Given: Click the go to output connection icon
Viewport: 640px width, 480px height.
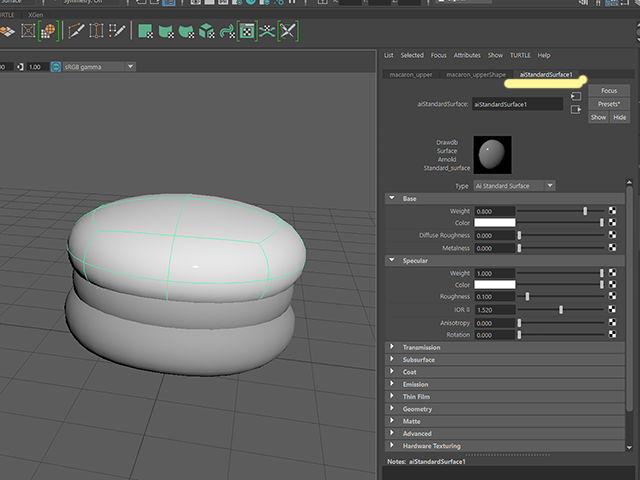Looking at the screenshot, I should (576, 109).
